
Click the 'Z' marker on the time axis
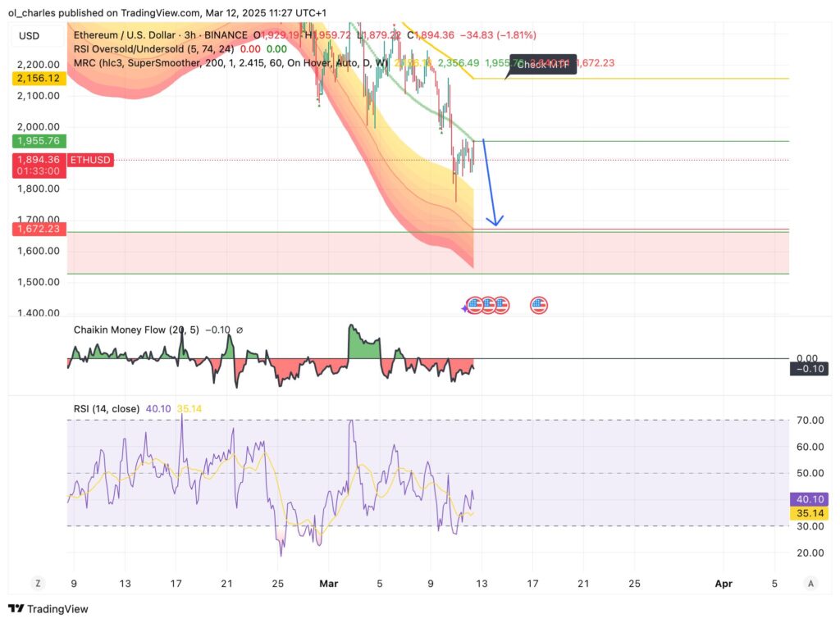point(37,583)
